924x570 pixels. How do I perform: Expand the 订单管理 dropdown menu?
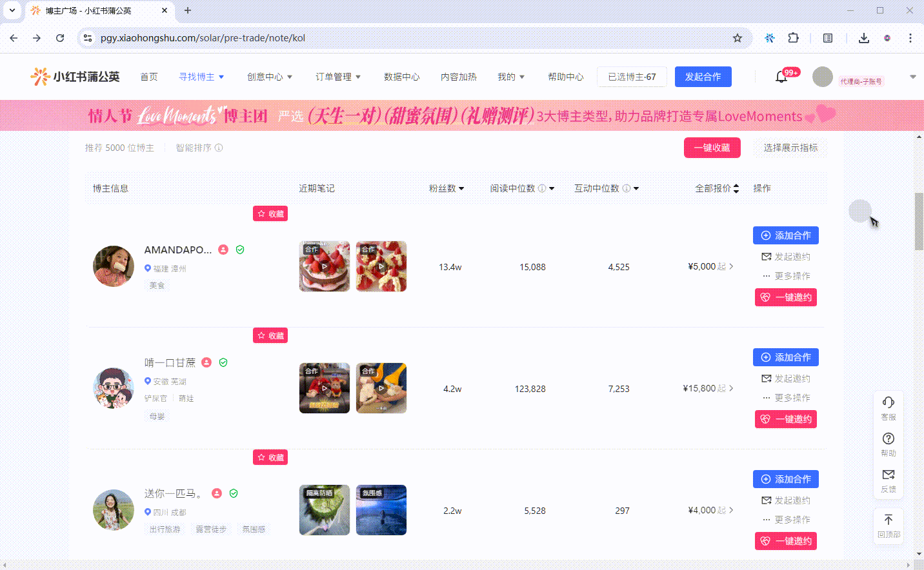click(x=338, y=77)
